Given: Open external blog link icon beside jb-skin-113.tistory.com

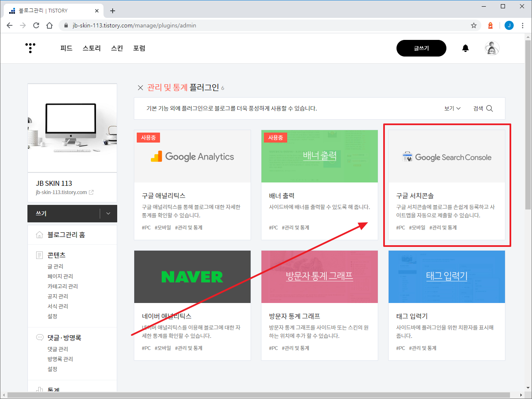Looking at the screenshot, I should tap(91, 192).
